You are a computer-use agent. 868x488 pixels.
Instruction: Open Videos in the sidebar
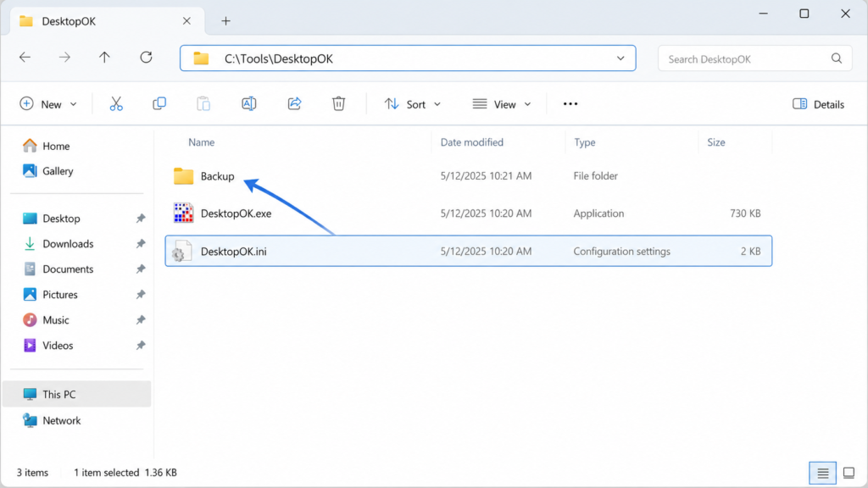(48, 346)
